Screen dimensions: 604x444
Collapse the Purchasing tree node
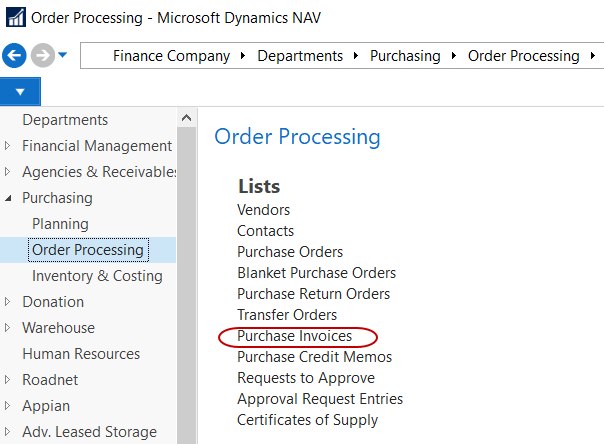pos(9,198)
